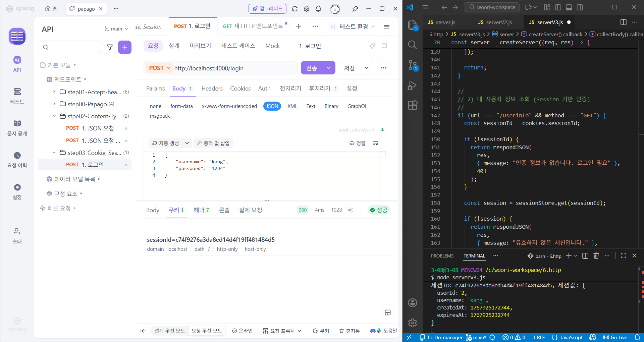Open the 후처리기 tab
This screenshot has height=342, width=644.
323,89
